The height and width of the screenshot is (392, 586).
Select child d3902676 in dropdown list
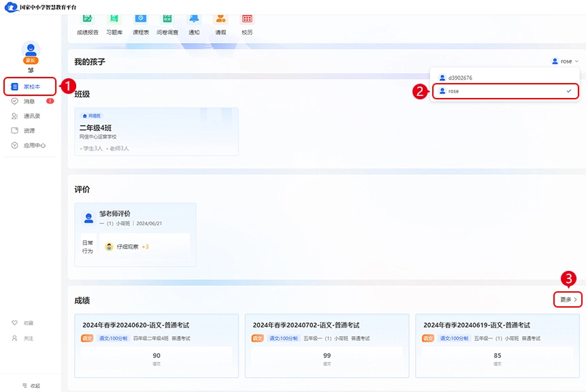[x=505, y=78]
